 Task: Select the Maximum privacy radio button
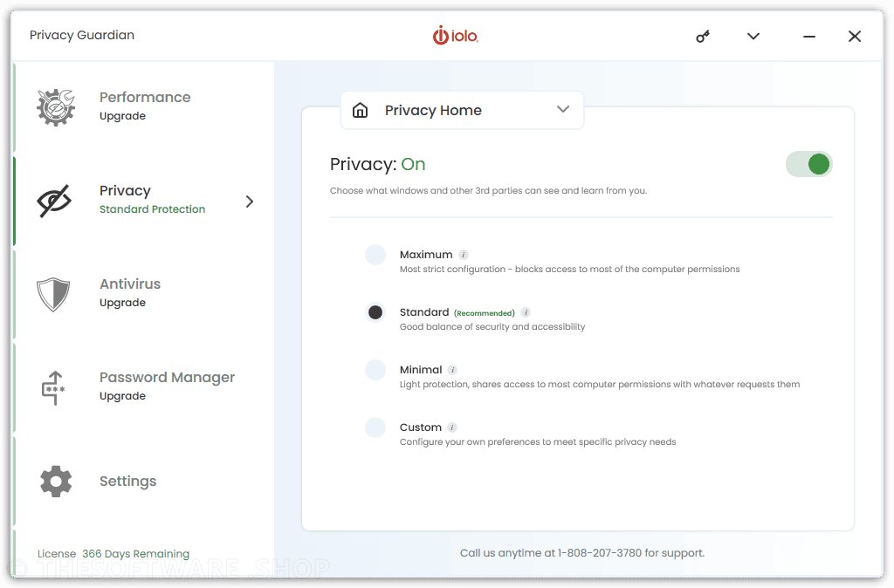click(375, 255)
